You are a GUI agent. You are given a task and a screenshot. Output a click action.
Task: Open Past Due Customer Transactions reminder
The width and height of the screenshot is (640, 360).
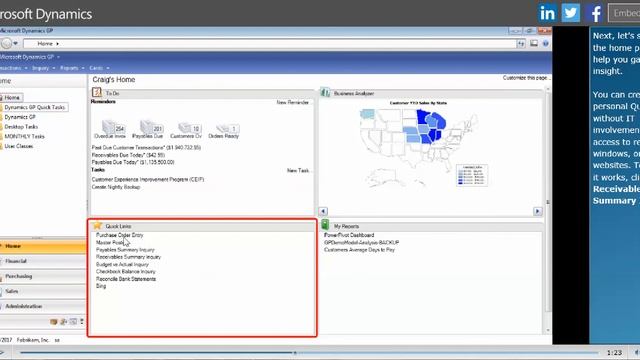point(146,147)
